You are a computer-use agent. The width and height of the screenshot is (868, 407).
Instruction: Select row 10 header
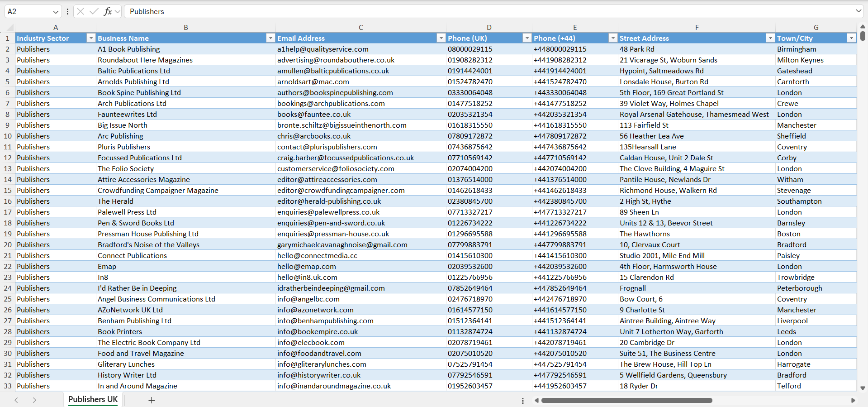(8, 136)
